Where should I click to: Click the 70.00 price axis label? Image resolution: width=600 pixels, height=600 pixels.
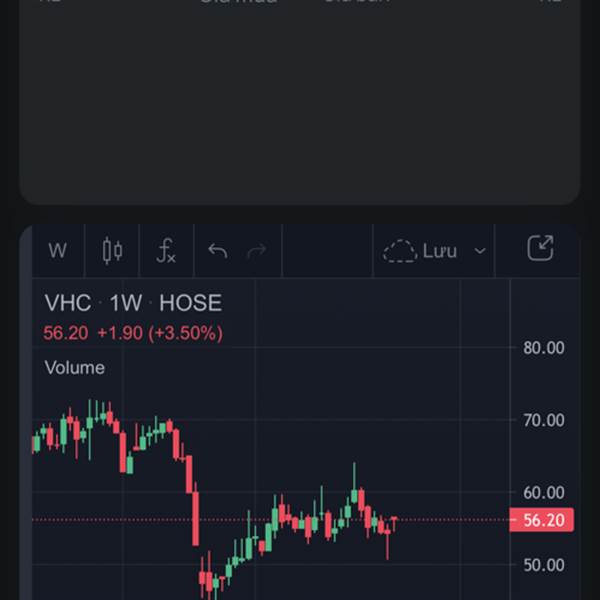(544, 420)
